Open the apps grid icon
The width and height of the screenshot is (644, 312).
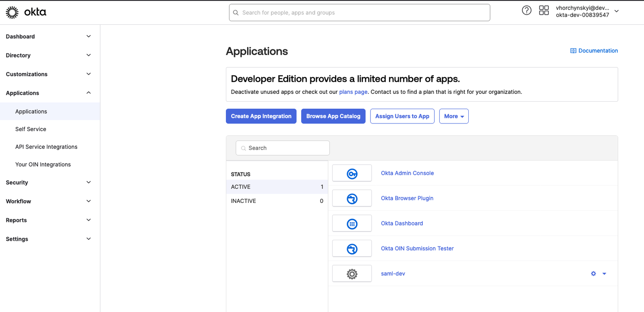[x=544, y=11]
